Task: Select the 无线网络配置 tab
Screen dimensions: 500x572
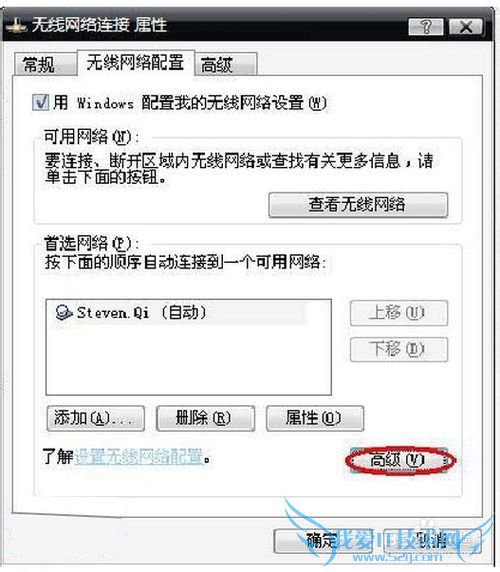Action: (135, 62)
